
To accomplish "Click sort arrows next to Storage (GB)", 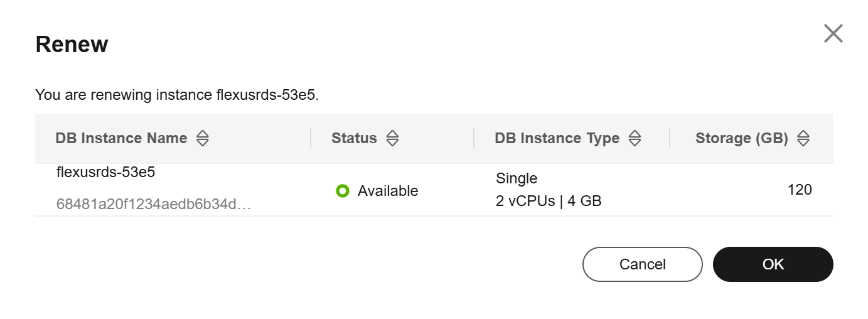I will [803, 139].
